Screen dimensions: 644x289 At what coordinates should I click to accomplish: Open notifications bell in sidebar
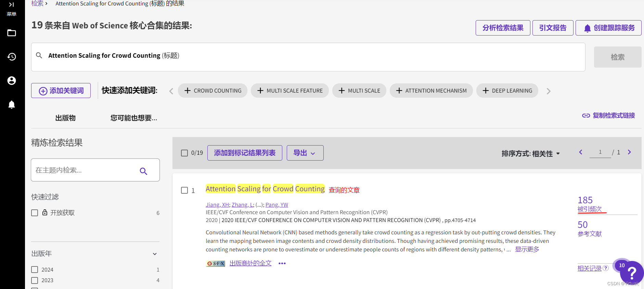pos(12,105)
